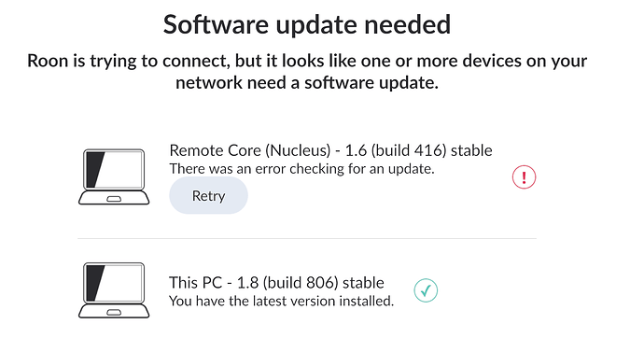Select the This PC laptop icon
This screenshot has height=338, width=644.
point(114,290)
